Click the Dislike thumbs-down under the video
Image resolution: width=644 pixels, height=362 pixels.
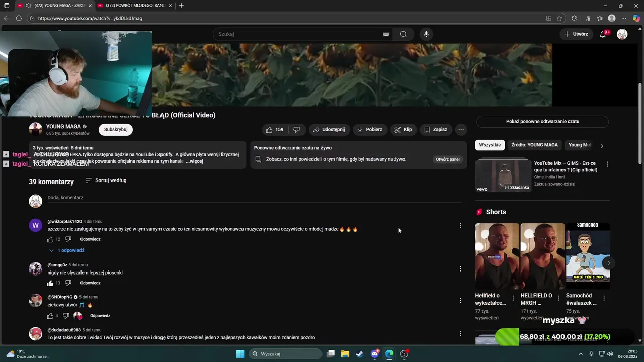pos(296,130)
